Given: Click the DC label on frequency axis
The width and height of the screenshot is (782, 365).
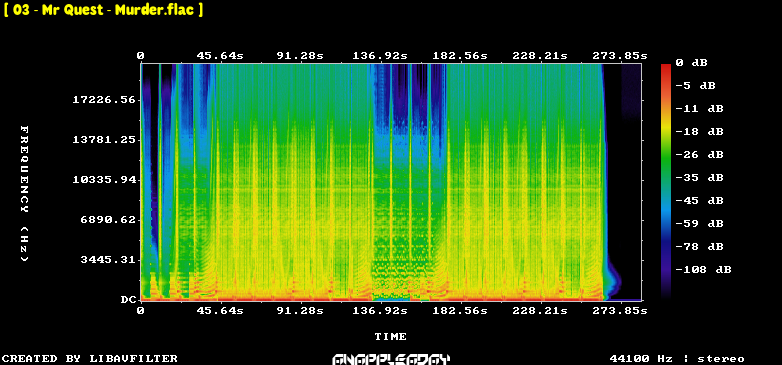Looking at the screenshot, I should point(128,300).
